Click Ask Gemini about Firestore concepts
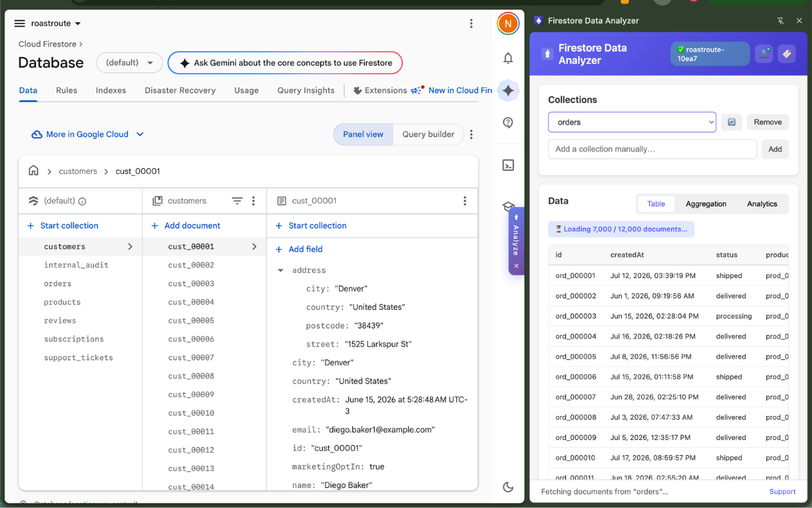 pos(285,63)
